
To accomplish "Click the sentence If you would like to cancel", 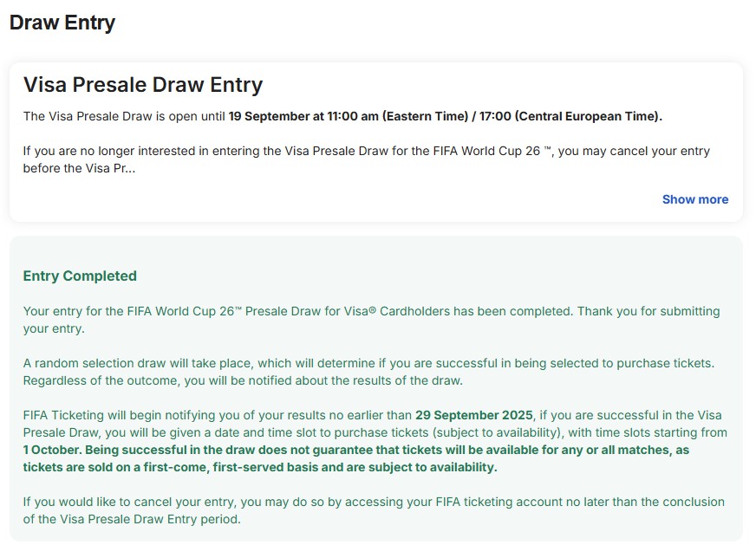I will tap(374, 511).
